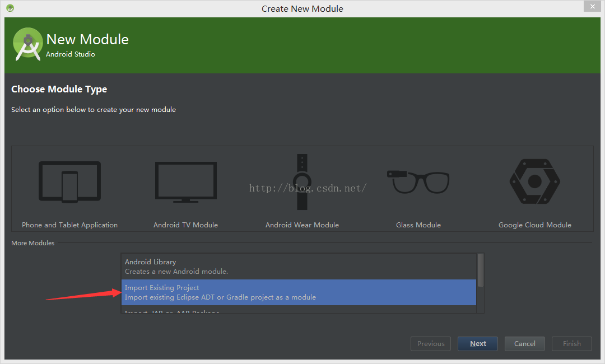
Task: Click the Previous button
Action: tap(431, 344)
